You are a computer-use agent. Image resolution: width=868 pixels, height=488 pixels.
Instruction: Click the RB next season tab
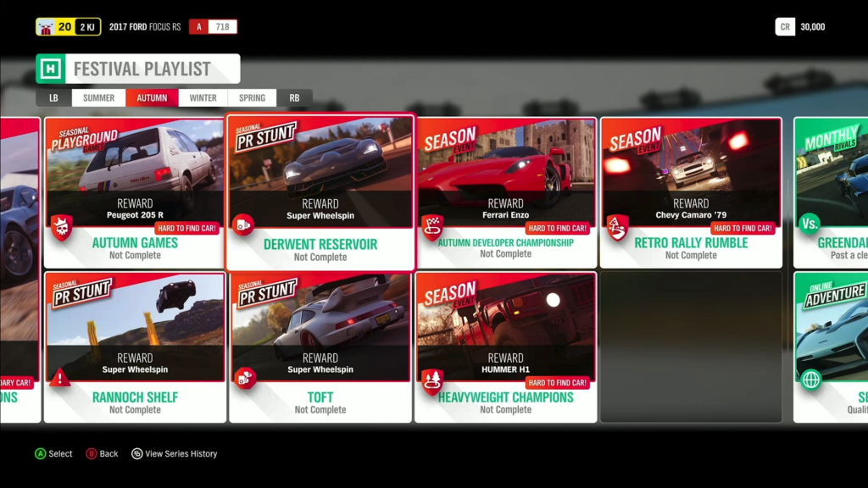pyautogui.click(x=294, y=98)
